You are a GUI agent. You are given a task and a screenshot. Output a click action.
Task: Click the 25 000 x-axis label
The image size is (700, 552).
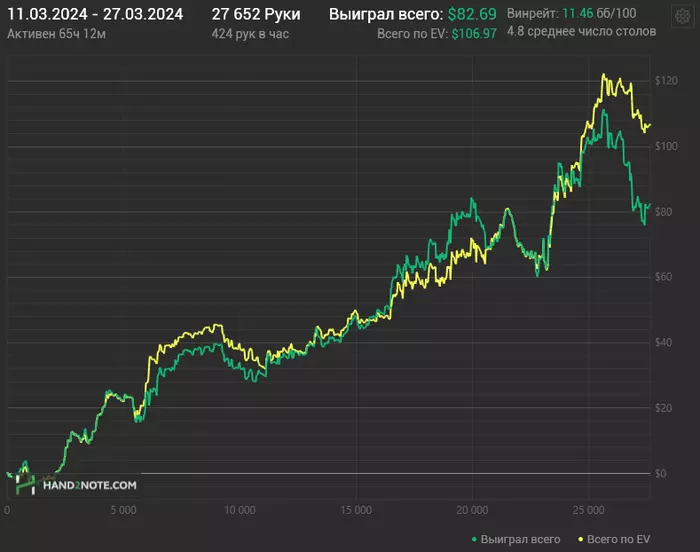[x=588, y=510]
